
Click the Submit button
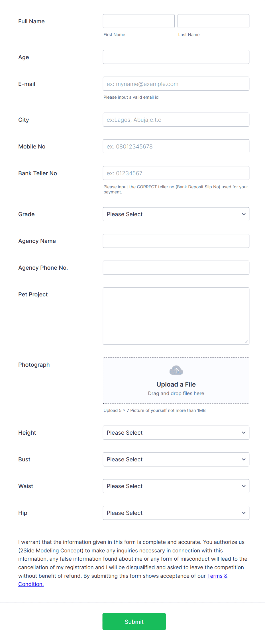click(134, 622)
